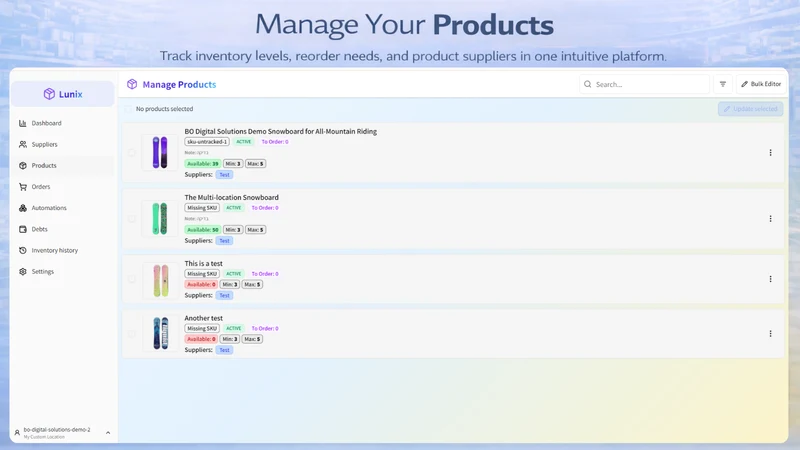This screenshot has height=450, width=800.
Task: Click the Inventory history clock icon
Action: 22,251
